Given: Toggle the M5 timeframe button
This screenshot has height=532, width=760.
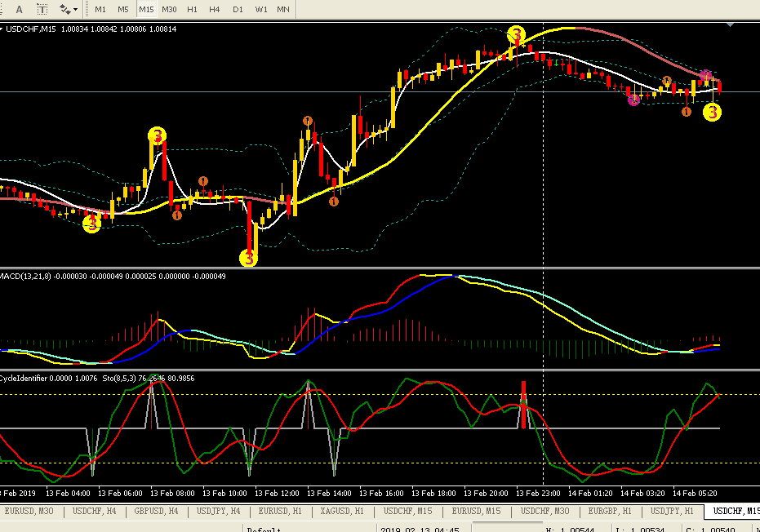Looking at the screenshot, I should pyautogui.click(x=123, y=9).
